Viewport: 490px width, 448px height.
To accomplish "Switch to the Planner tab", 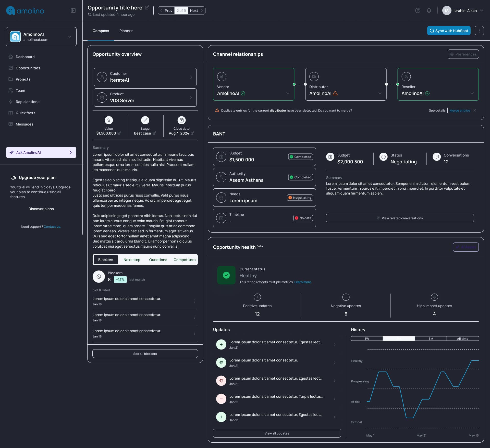I will coord(126,31).
